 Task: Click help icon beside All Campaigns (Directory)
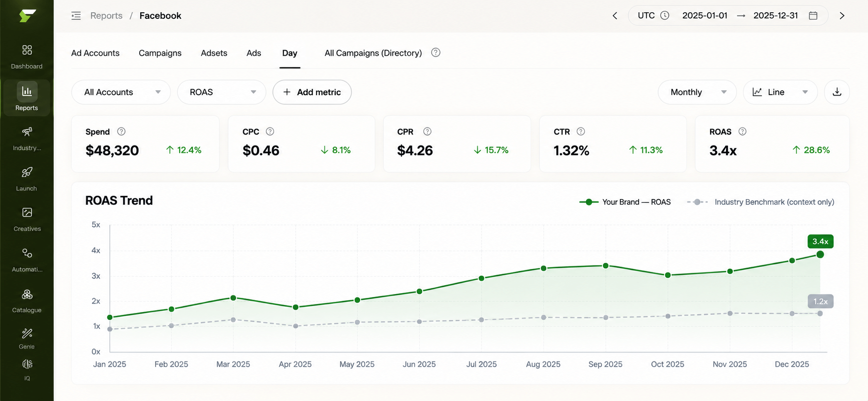click(436, 53)
